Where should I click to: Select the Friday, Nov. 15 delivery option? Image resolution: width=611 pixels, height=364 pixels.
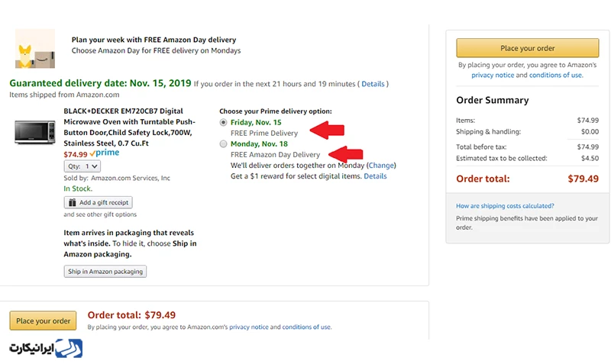pyautogui.click(x=223, y=122)
